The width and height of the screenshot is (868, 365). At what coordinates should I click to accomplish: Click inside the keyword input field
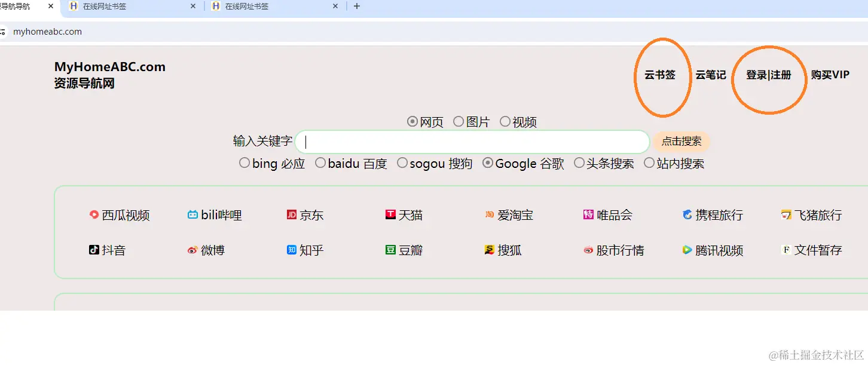coord(472,142)
